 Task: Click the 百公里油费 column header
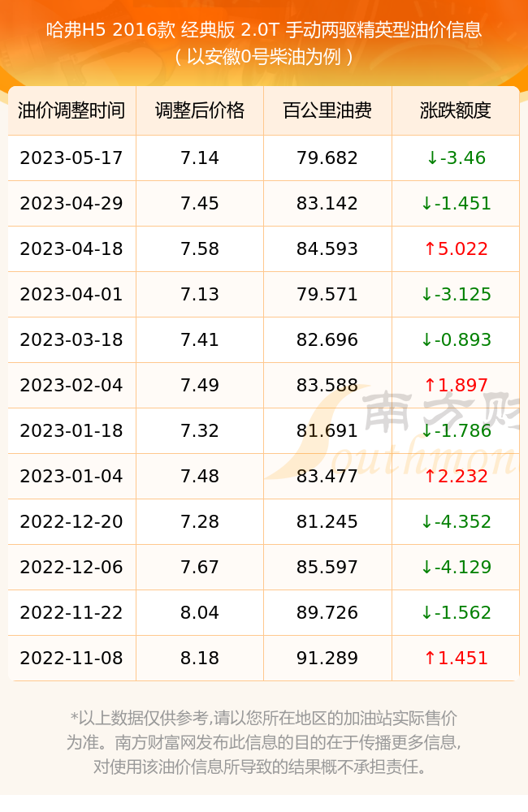point(327,110)
